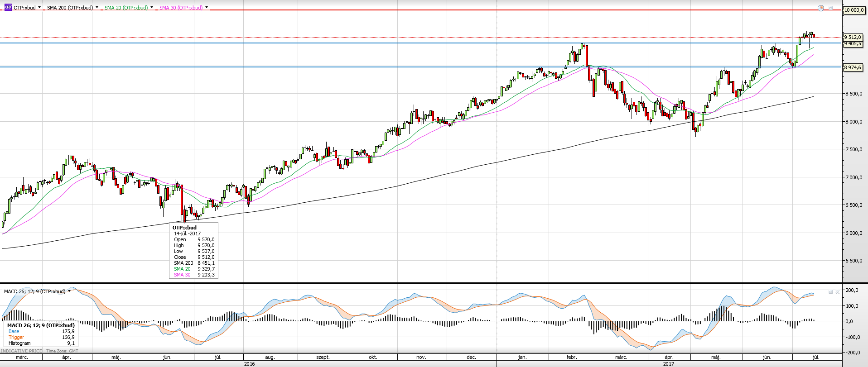This screenshot has height=367, width=868.
Task: Click the 'ápr.' month on the 2016 time axis
Action: coord(67,357)
